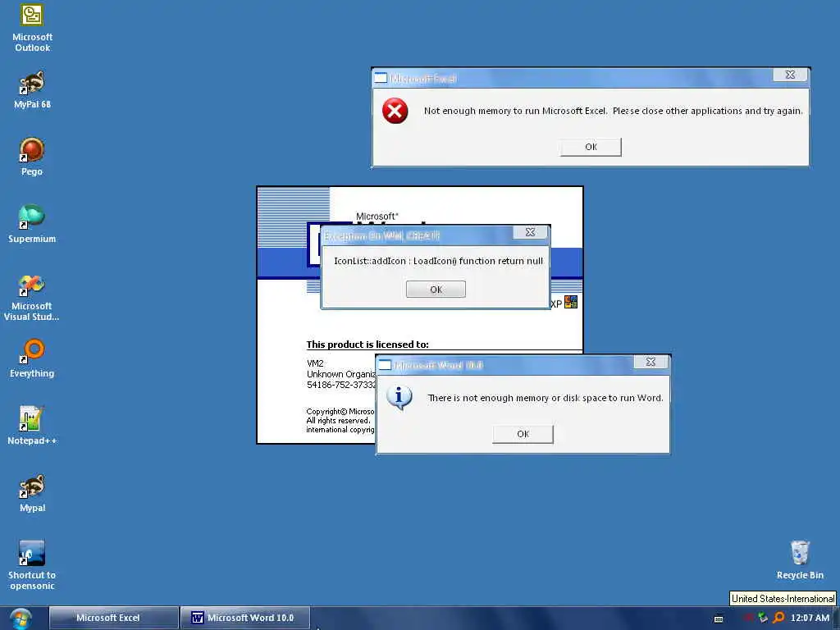840x630 pixels.
Task: Click the Microsoft Excel dialog title icon
Action: click(381, 78)
